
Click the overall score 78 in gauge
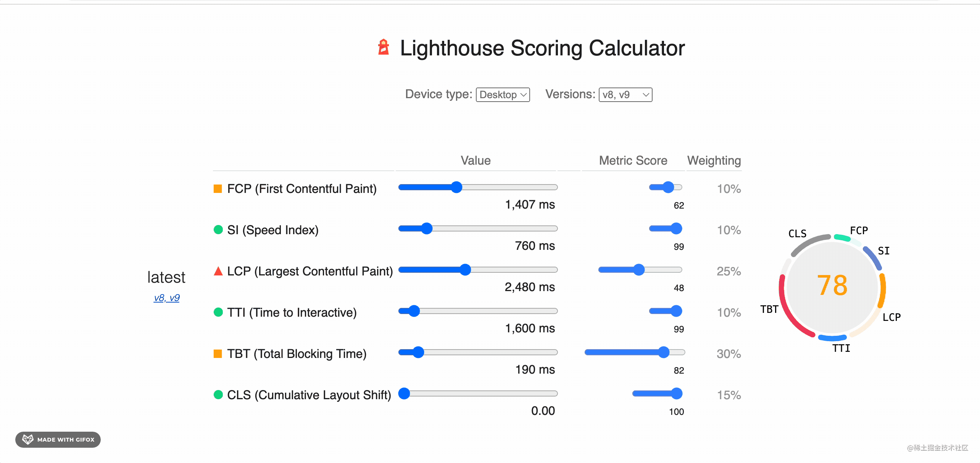tap(832, 285)
